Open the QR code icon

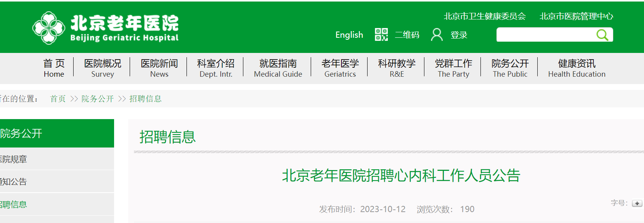tap(381, 35)
